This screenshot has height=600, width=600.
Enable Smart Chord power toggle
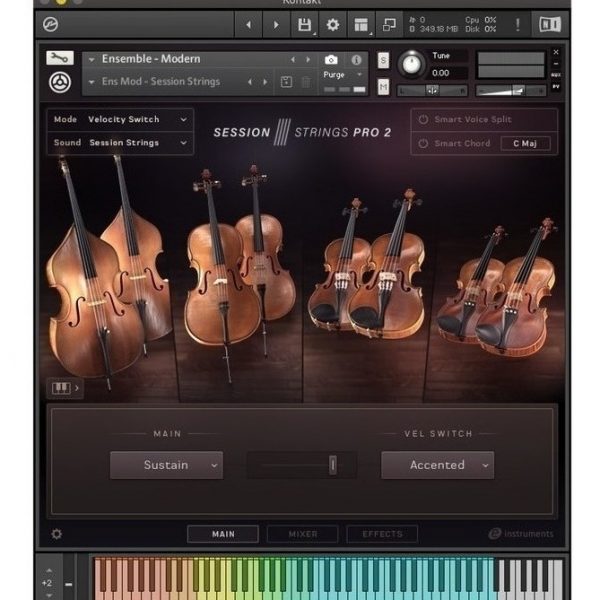pos(423,143)
